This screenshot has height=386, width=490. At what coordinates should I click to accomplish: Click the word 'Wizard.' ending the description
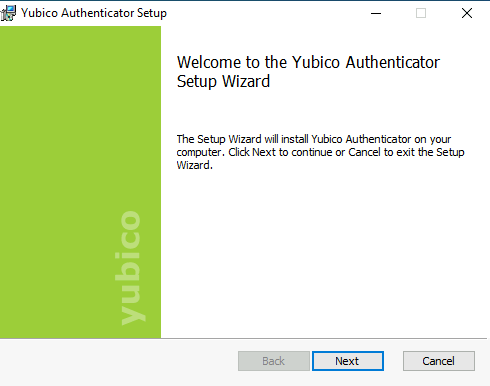coord(195,165)
